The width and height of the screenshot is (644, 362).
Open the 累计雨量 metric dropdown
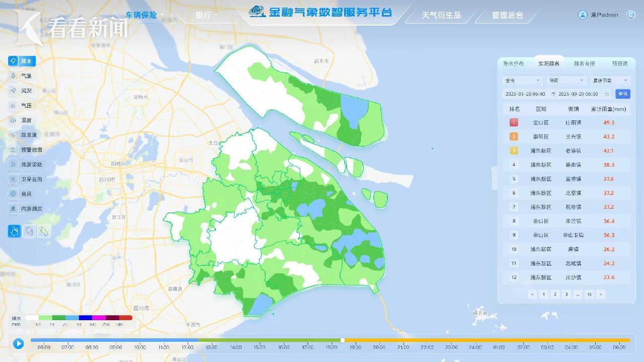610,81
